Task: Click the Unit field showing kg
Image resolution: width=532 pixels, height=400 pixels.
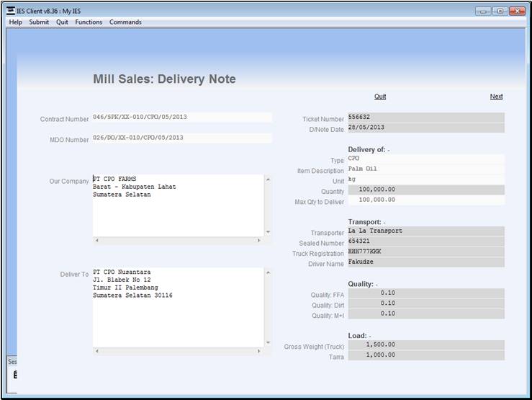Action: 426,179
